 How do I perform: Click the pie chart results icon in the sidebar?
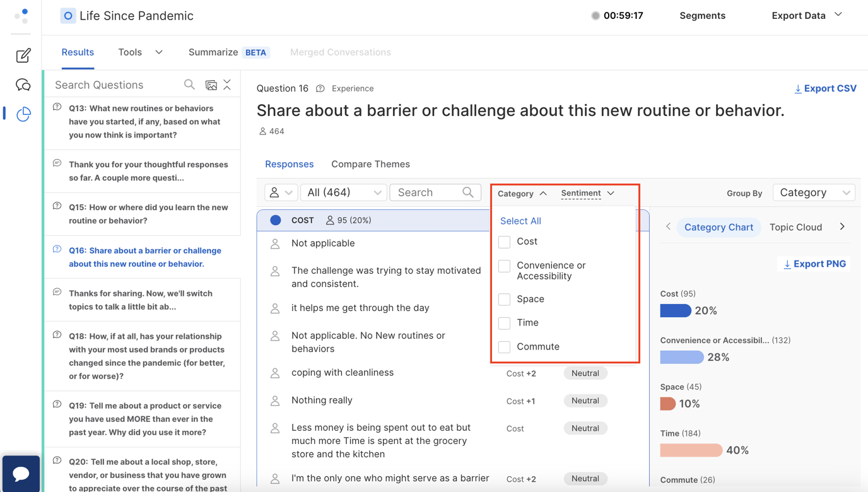[x=23, y=114]
